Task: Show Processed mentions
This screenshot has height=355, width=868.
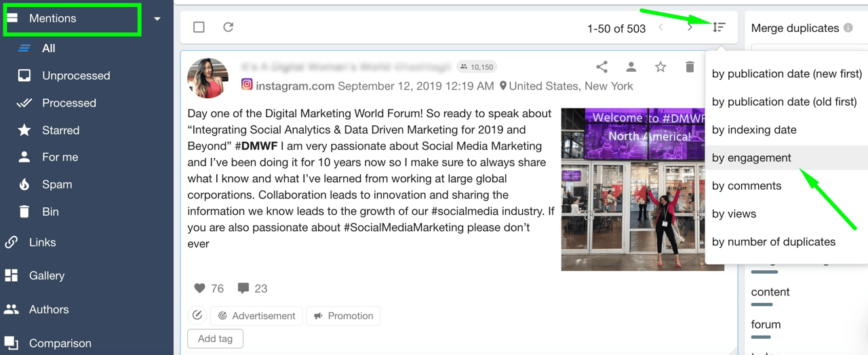Action: point(69,103)
